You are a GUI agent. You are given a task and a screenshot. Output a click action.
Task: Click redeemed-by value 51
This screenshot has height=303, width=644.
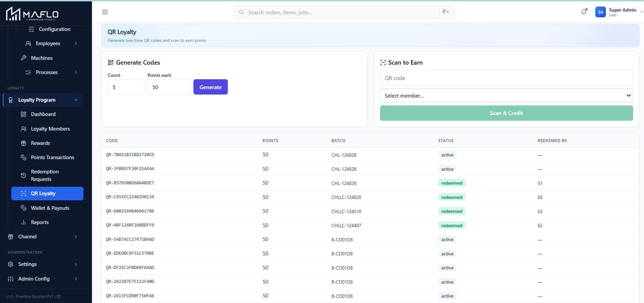coord(540,183)
